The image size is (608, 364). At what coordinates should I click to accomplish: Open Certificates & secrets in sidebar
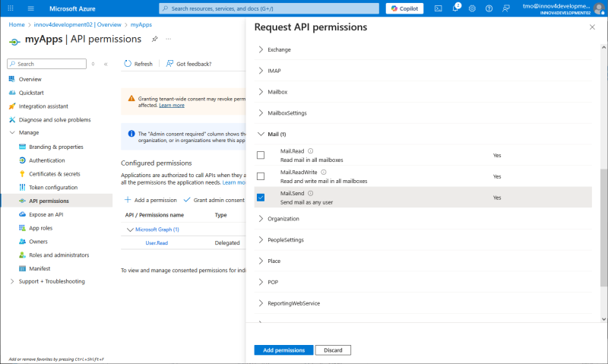(55, 174)
